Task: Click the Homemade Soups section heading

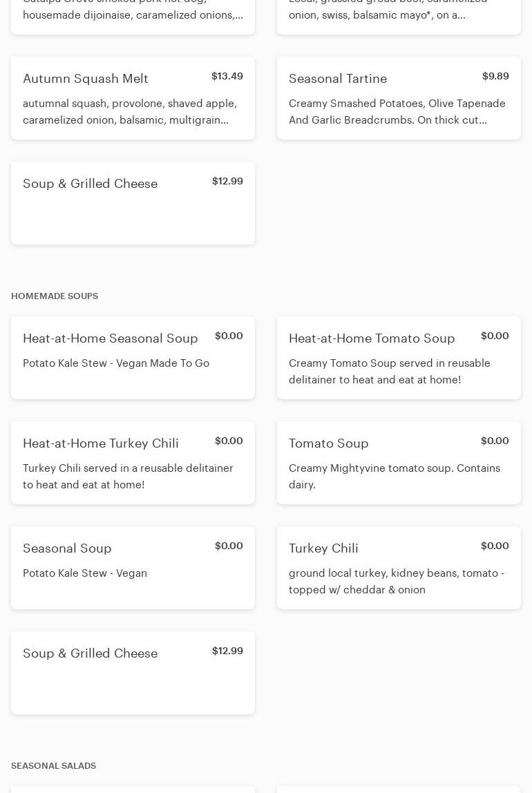Action: click(55, 296)
